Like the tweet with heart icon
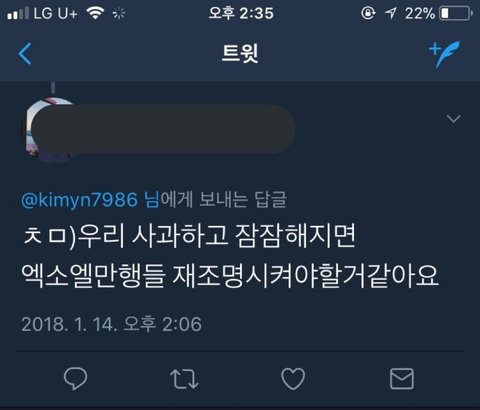Image resolution: width=480 pixels, height=410 pixels. [x=293, y=379]
